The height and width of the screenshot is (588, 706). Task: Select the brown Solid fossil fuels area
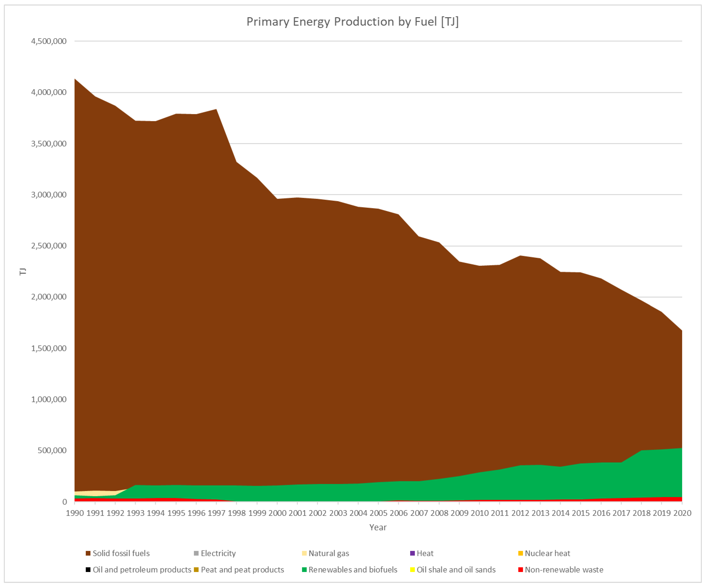(336, 336)
